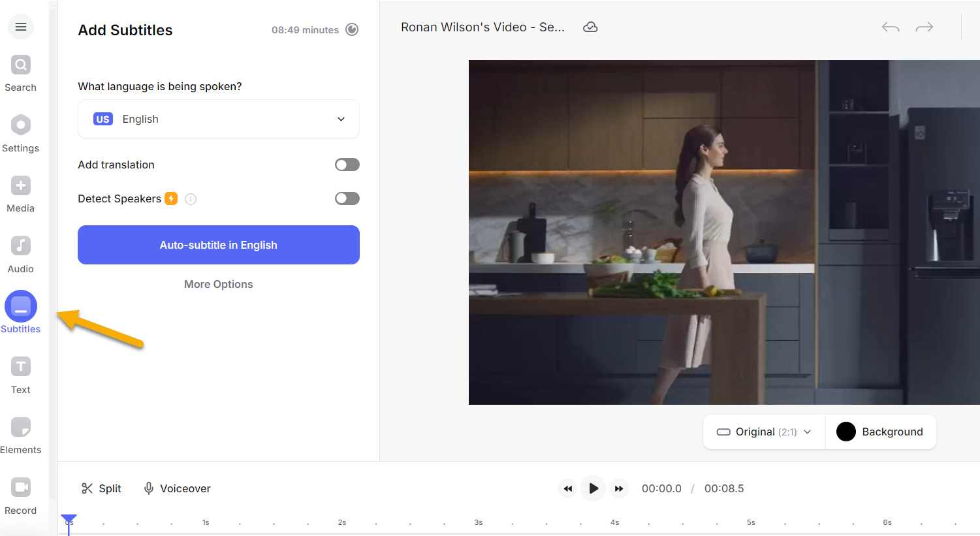Click the Auto-subtitle in English button
980x536 pixels.
point(219,245)
